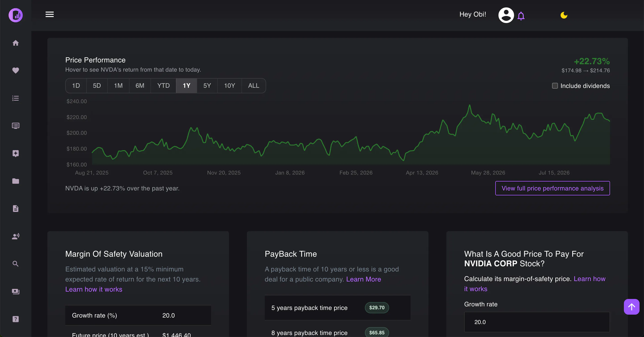The width and height of the screenshot is (644, 337).
Task: Click the $65.85 payback price badge
Action: 377,333
